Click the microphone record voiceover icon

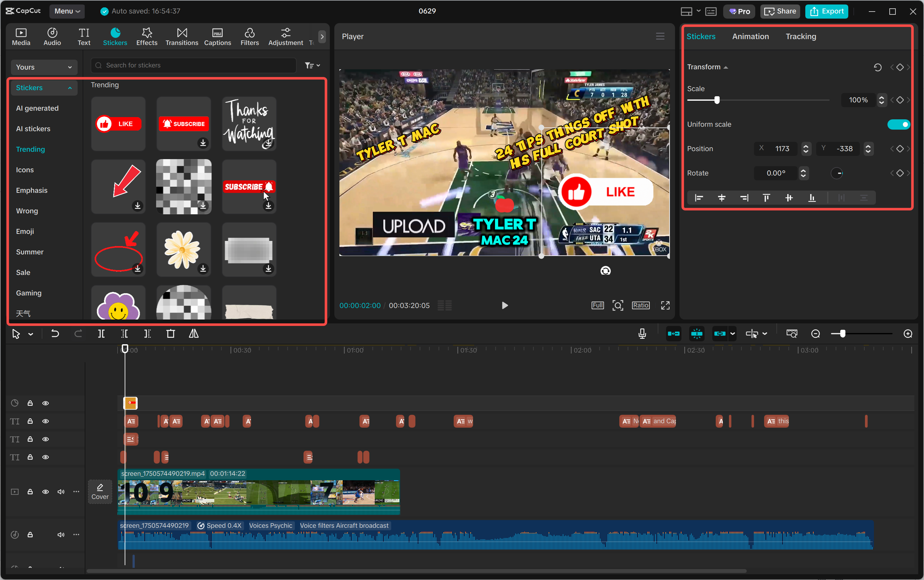(642, 334)
